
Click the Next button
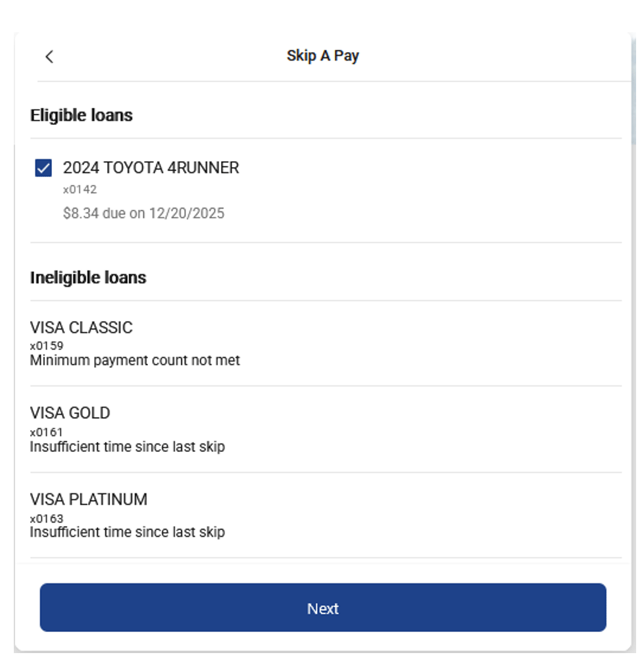[x=322, y=608]
